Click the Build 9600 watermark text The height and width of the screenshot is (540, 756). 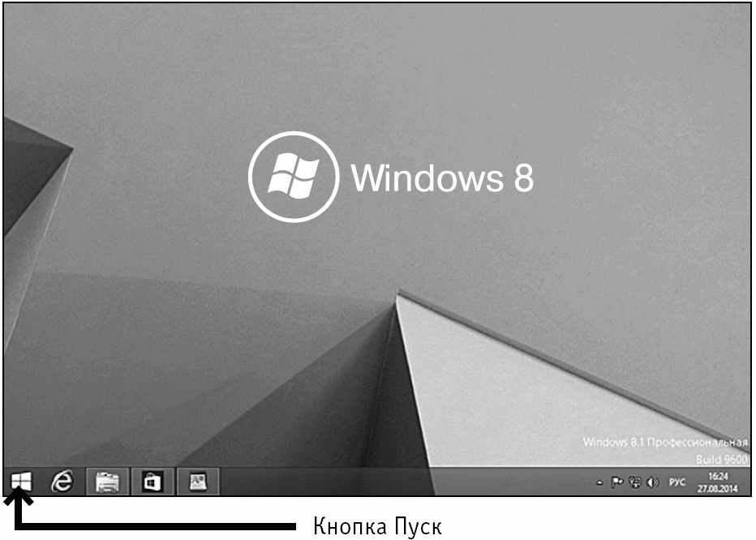click(722, 459)
